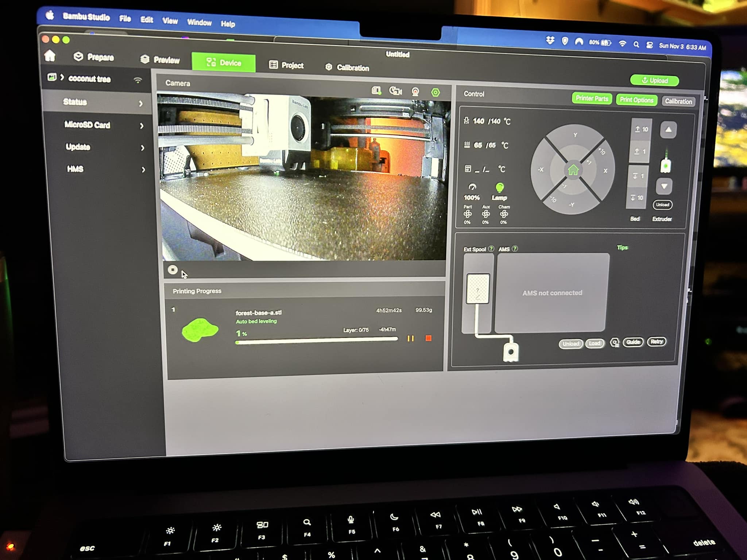Raise bed by 10 step

641,129
